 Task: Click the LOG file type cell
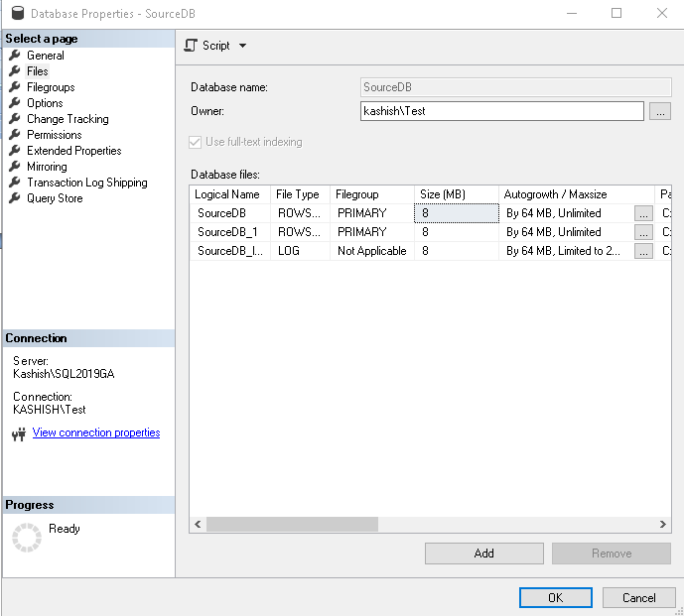click(300, 251)
